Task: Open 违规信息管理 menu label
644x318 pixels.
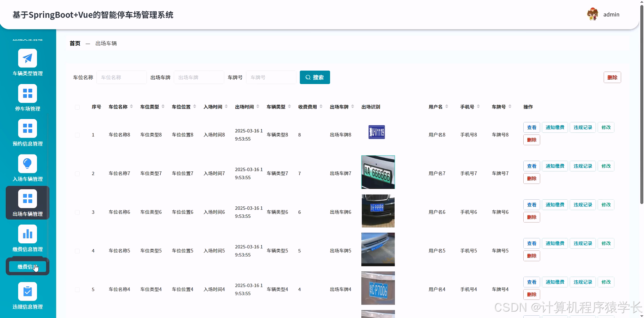Action: pyautogui.click(x=28, y=307)
